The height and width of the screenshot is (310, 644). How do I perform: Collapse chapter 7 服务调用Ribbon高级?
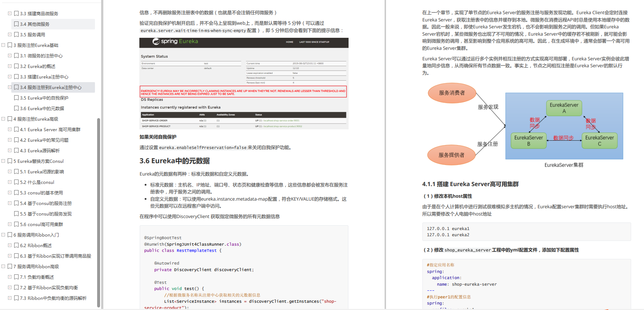(x=3, y=266)
